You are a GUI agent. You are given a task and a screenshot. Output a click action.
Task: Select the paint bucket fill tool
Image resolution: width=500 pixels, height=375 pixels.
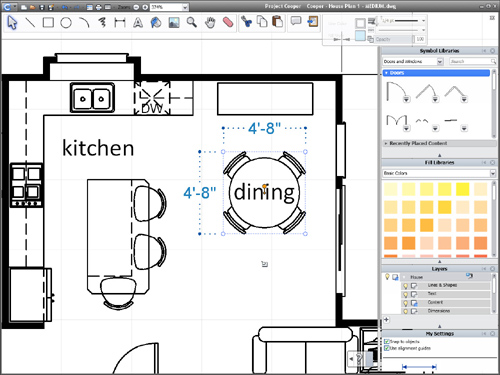156,23
